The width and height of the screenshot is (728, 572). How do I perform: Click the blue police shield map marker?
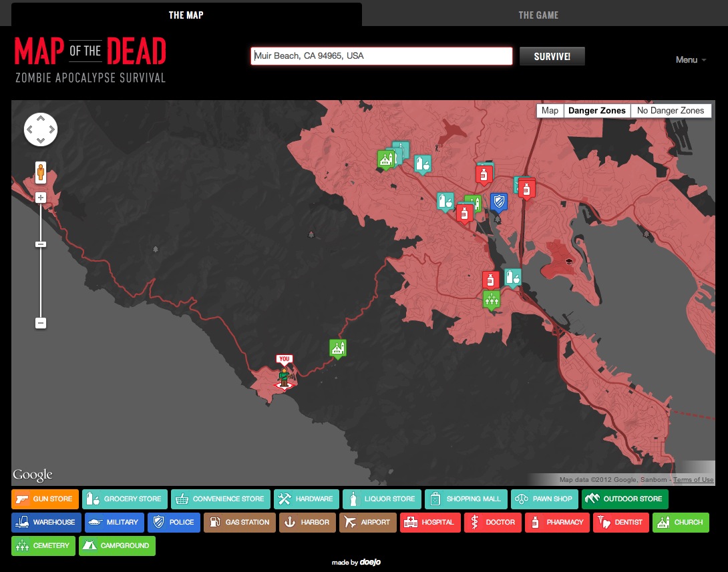point(498,202)
